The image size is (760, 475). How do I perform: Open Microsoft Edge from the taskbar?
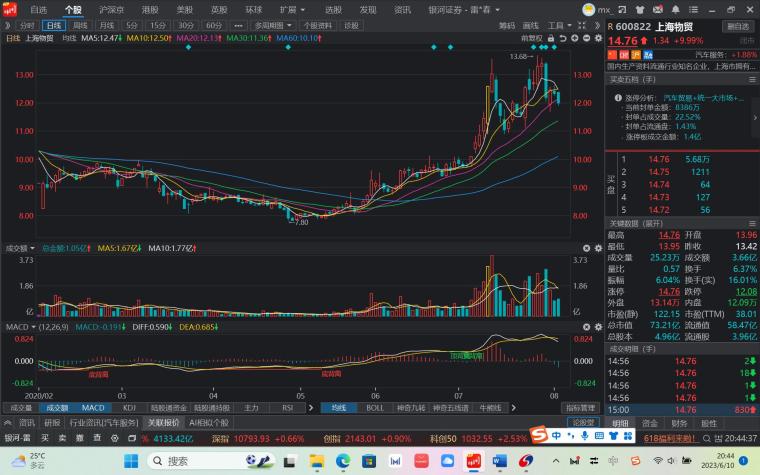tap(343, 460)
